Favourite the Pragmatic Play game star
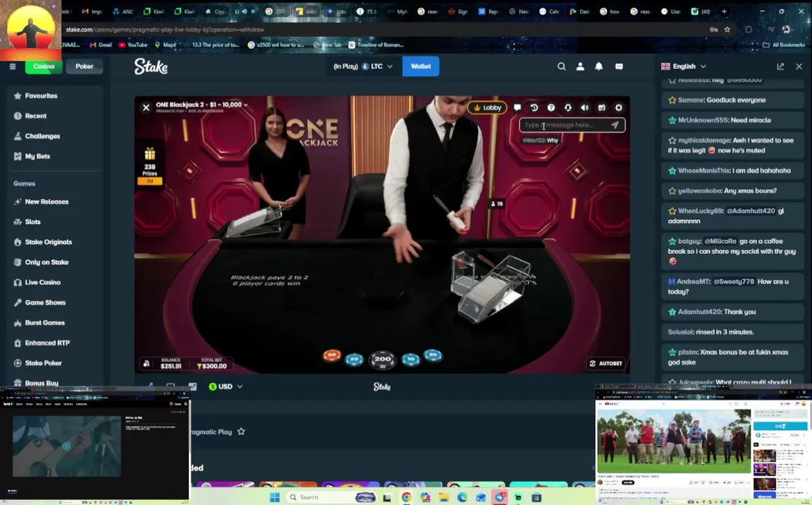This screenshot has height=505, width=812. point(241,431)
